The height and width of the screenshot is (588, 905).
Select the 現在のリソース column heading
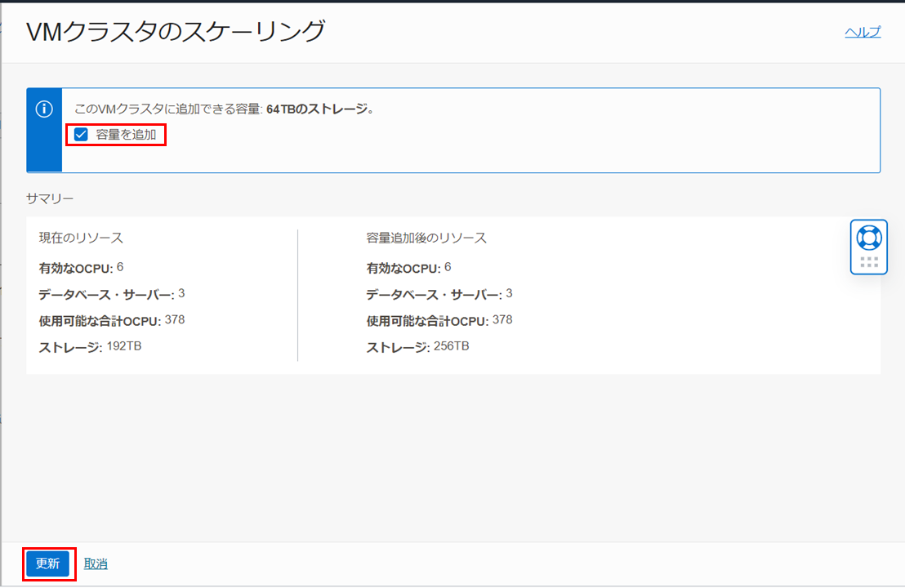click(81, 238)
